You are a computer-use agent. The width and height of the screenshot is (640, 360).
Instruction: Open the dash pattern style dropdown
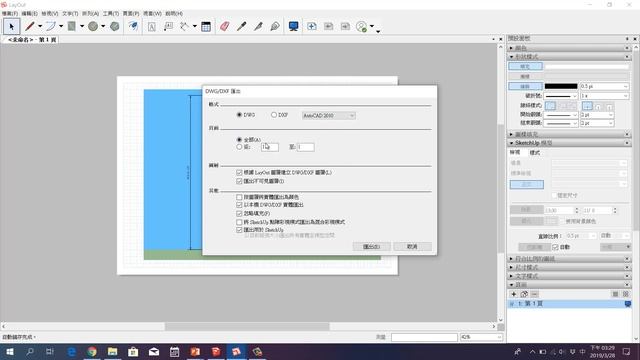coord(561,96)
